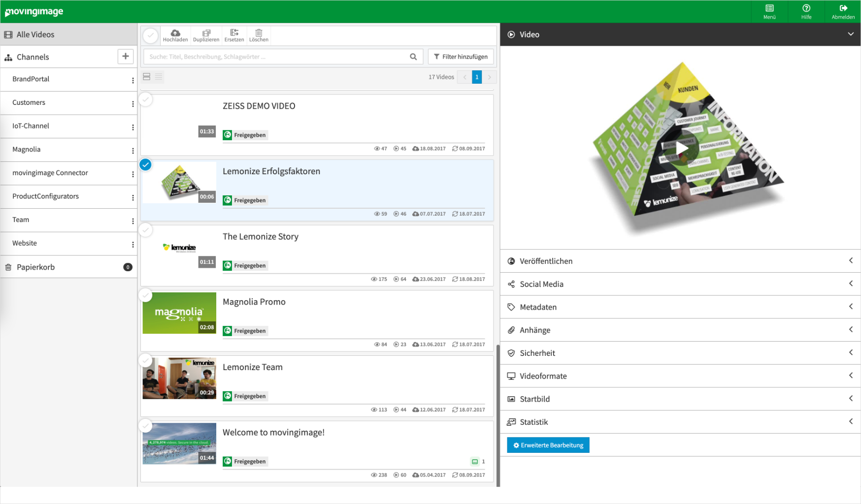The image size is (861, 504).
Task: Select the Magnolia channel
Action: [x=27, y=150]
